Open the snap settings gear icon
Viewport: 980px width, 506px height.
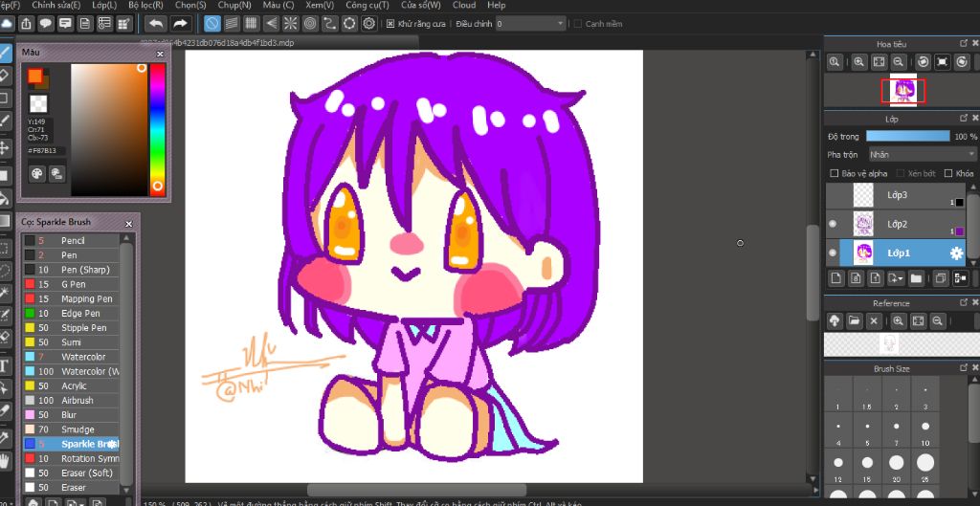pos(368,24)
